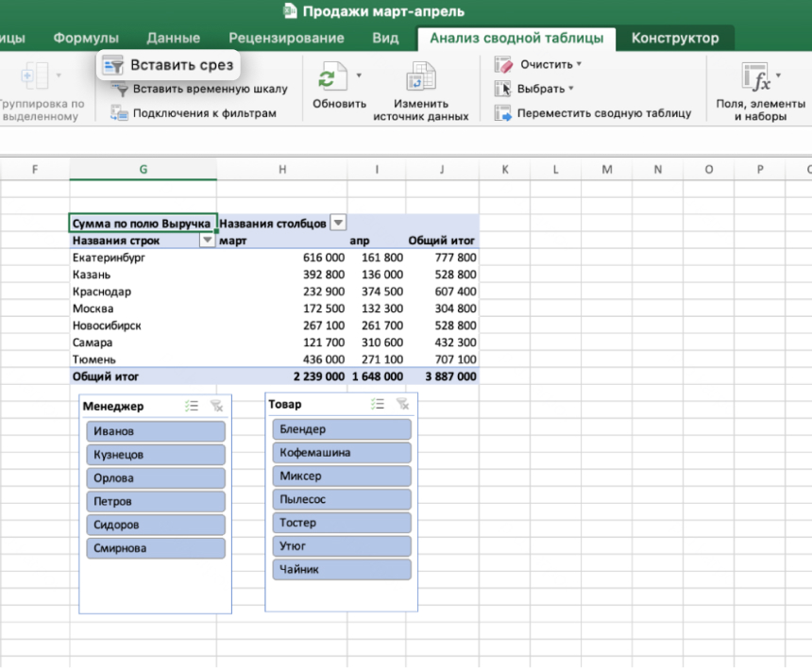Select the Анализ сводной таблицы tab
This screenshot has width=812, height=668.
(516, 39)
